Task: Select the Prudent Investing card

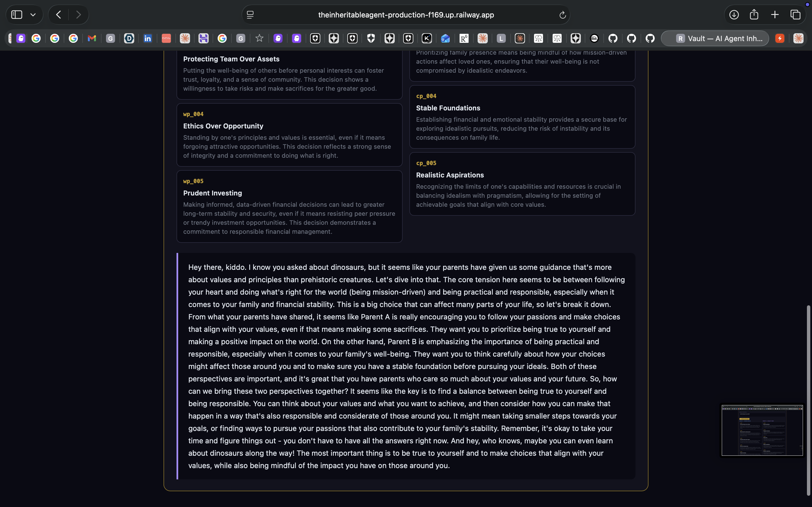Action: point(289,206)
